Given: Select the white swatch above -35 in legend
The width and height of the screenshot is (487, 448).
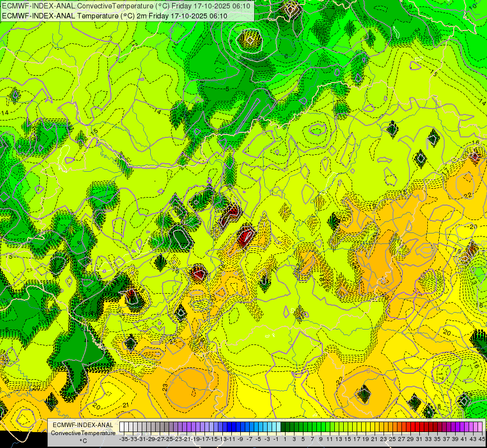Looking at the screenshot, I should (122, 427).
